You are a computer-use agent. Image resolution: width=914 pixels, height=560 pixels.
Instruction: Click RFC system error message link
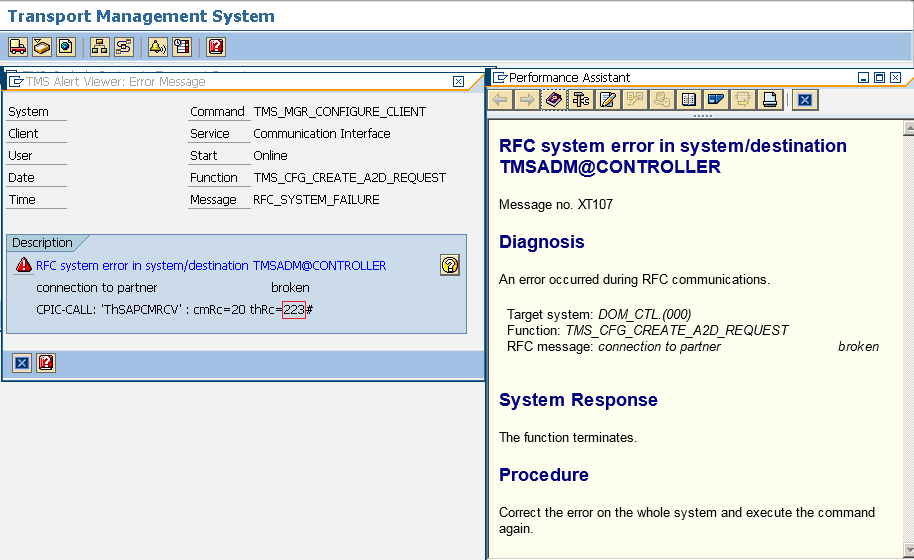coord(211,266)
